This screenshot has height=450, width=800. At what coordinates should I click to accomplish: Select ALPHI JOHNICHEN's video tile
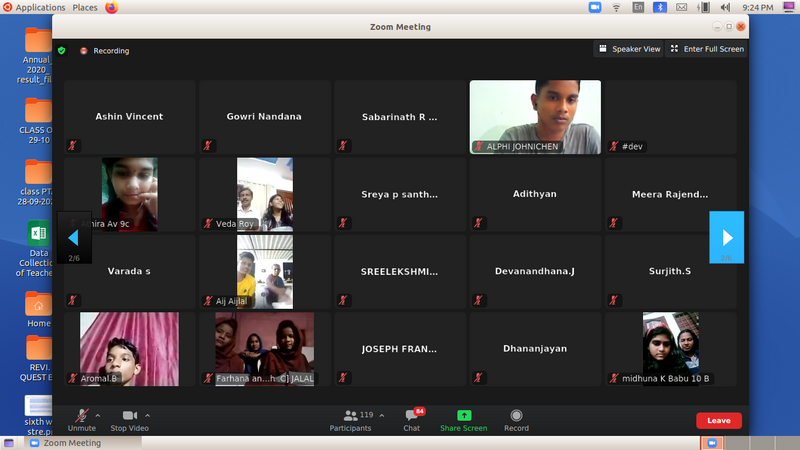(x=535, y=117)
